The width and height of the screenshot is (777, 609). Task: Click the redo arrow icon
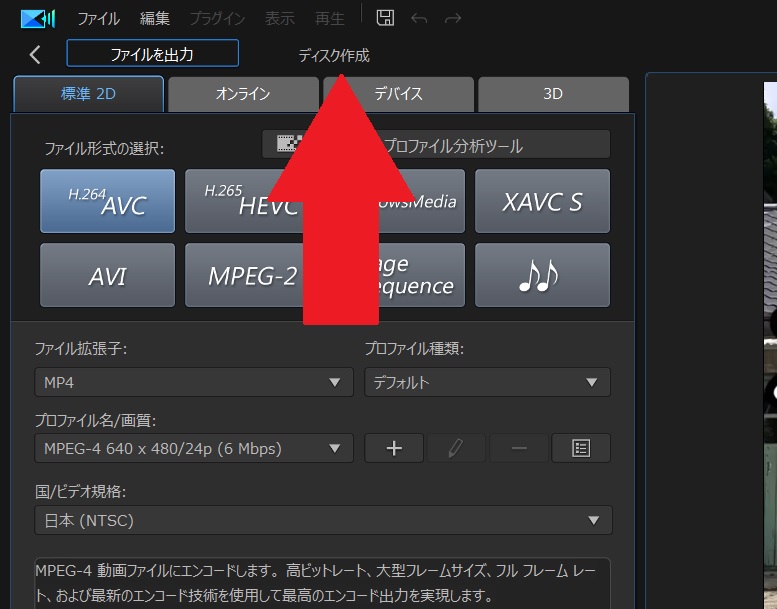(453, 19)
